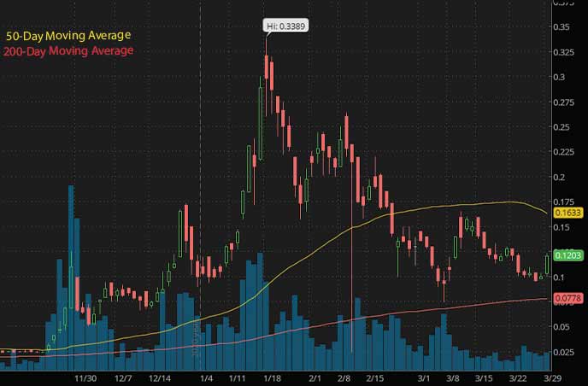Click the 0.225 price axis label

[x=563, y=152]
